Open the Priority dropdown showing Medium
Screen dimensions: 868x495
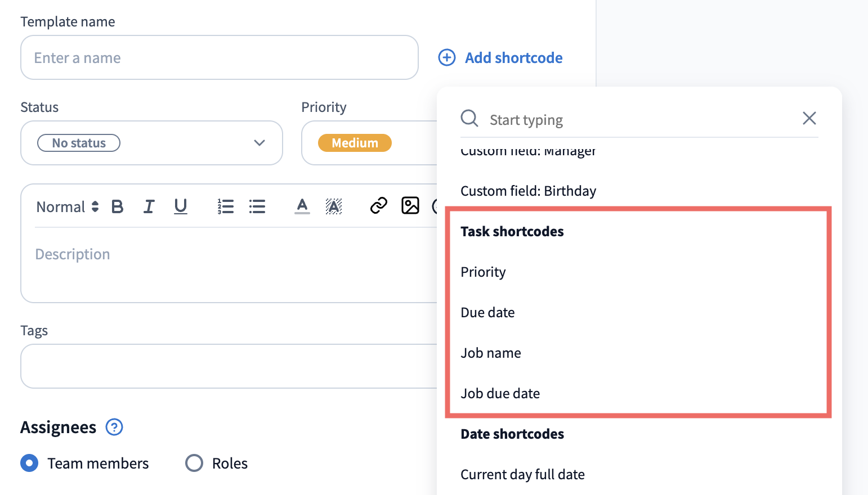point(369,143)
